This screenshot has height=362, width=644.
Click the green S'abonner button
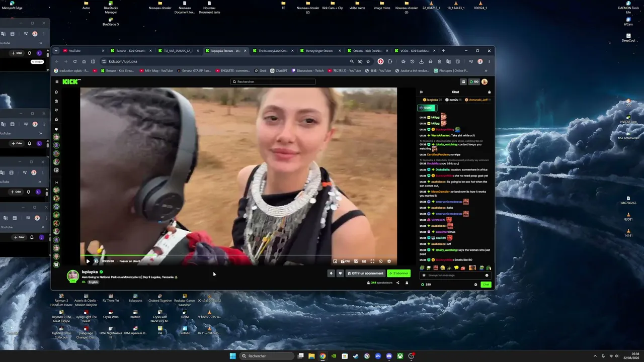398,274
